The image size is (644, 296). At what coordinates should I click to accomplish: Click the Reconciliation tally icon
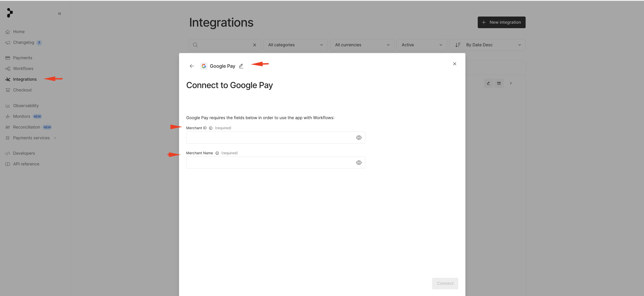coord(8,127)
